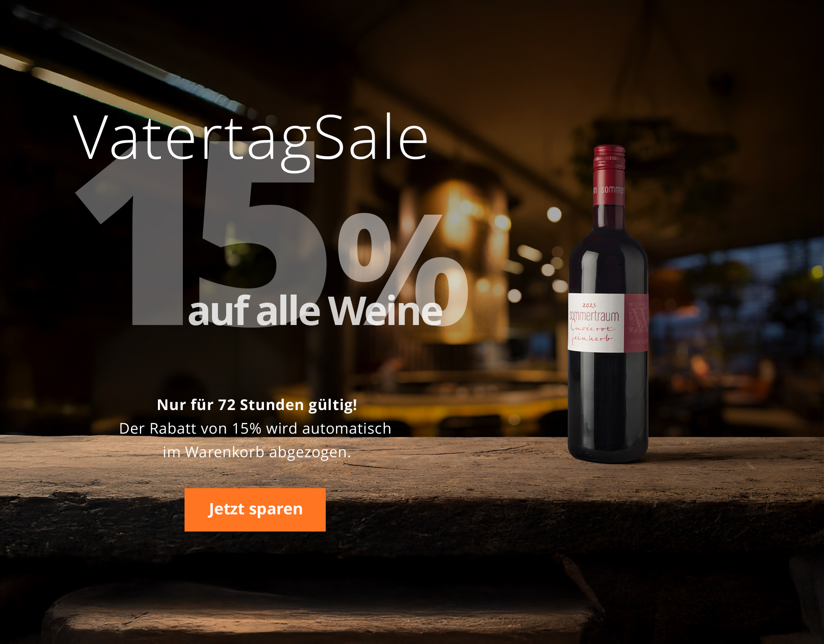Click the sommertraum name on bottle label
Image resolution: width=824 pixels, height=644 pixels.
[594, 316]
